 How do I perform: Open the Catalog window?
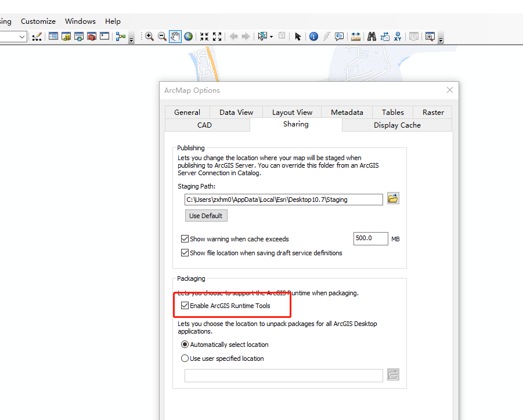(x=66, y=36)
